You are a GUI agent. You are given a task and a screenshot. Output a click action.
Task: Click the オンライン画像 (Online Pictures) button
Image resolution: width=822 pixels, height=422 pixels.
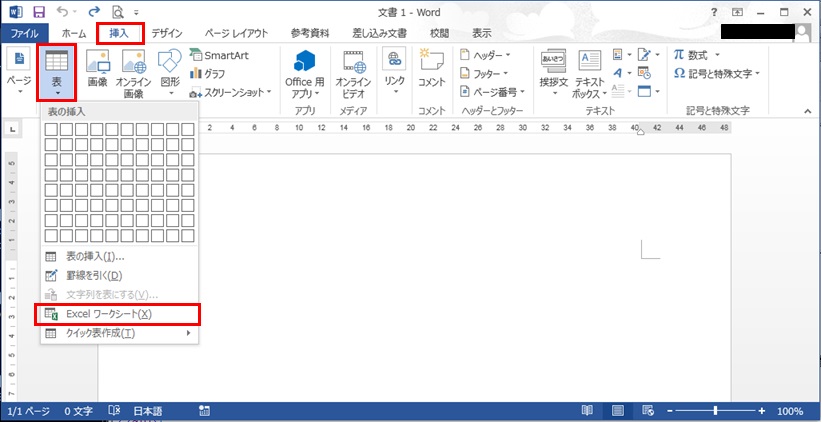click(x=133, y=73)
